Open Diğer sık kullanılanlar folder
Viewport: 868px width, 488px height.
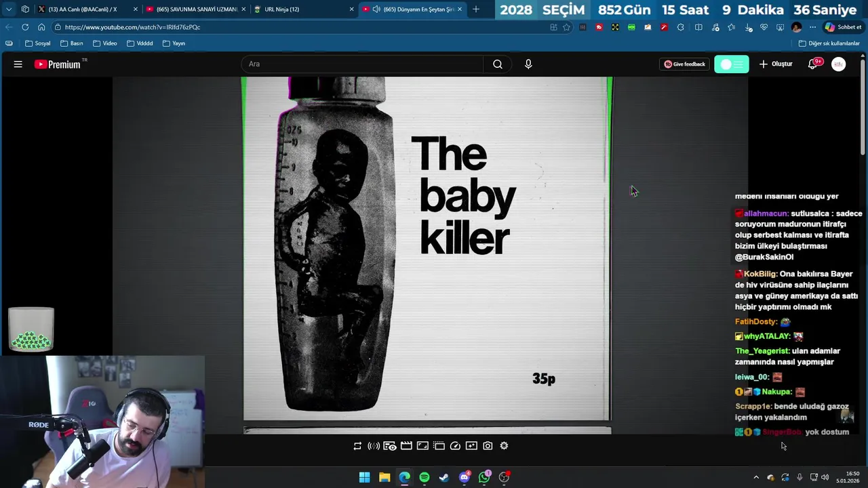pos(829,43)
